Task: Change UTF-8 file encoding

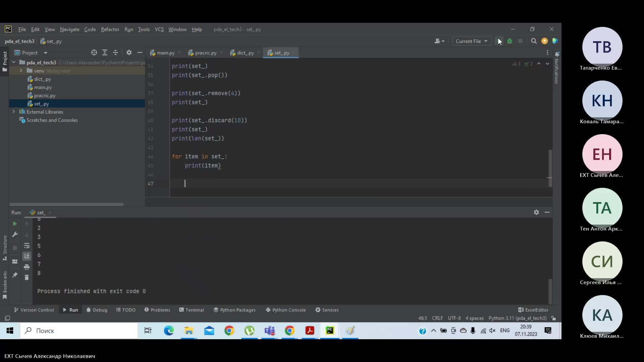Action: [x=454, y=318]
